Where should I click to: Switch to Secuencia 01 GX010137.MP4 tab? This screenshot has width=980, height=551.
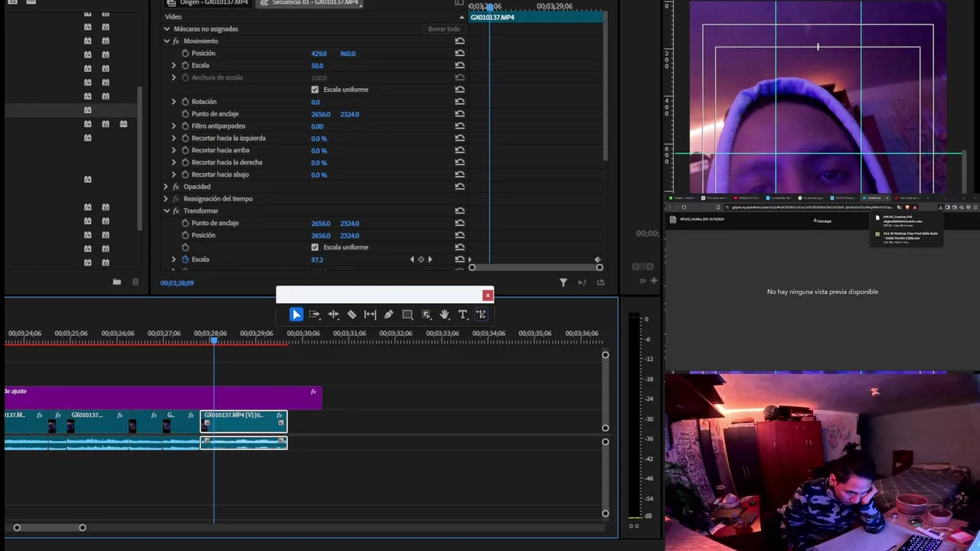(309, 3)
